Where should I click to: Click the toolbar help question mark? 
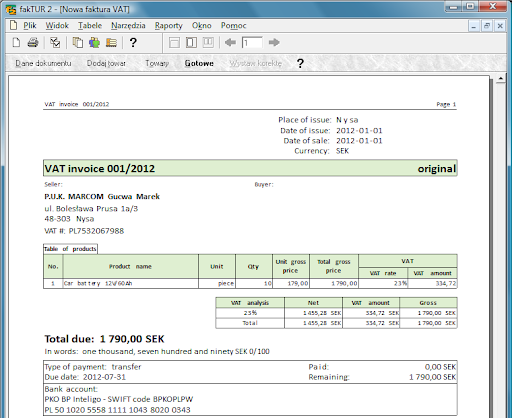(133, 43)
